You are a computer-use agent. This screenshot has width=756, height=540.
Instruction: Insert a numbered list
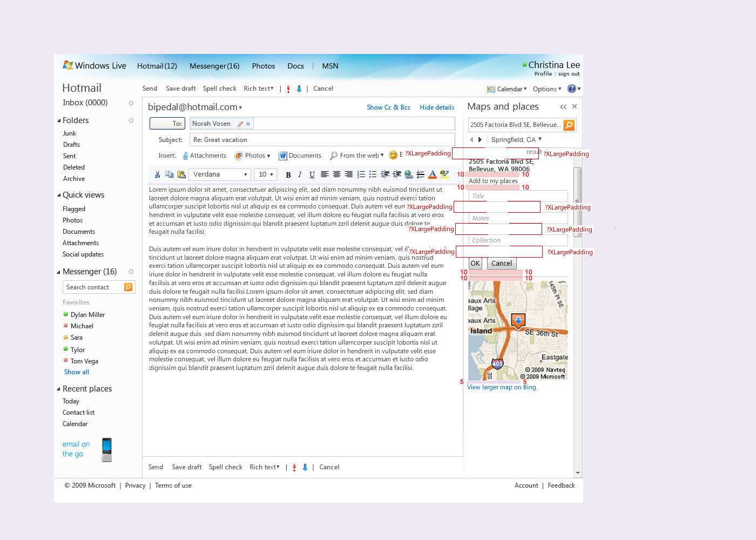[361, 174]
